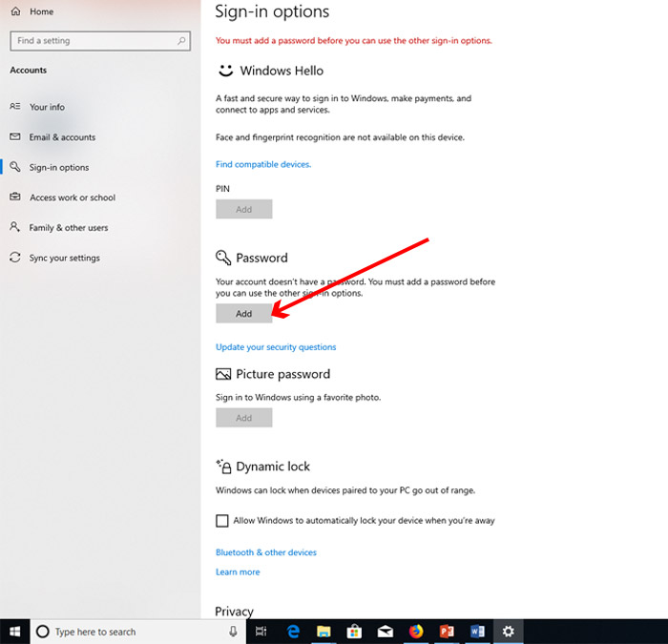
Task: Enable Allow Windows to automatically lock checkbox
Action: click(222, 521)
